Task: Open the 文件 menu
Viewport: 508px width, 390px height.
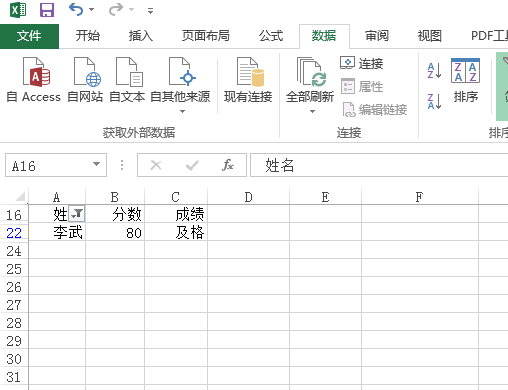Action: point(29,36)
